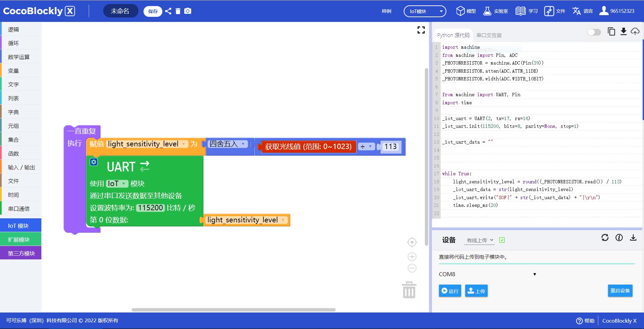644x329 pixels.
Task: Open the IoT模块 dropdown in header
Action: pos(425,11)
